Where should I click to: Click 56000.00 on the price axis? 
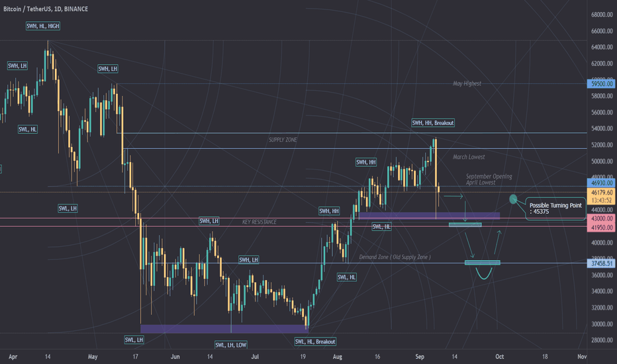[x=602, y=113]
